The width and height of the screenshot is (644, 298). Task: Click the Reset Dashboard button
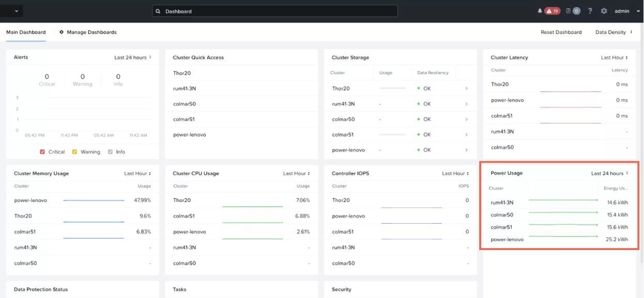561,32
